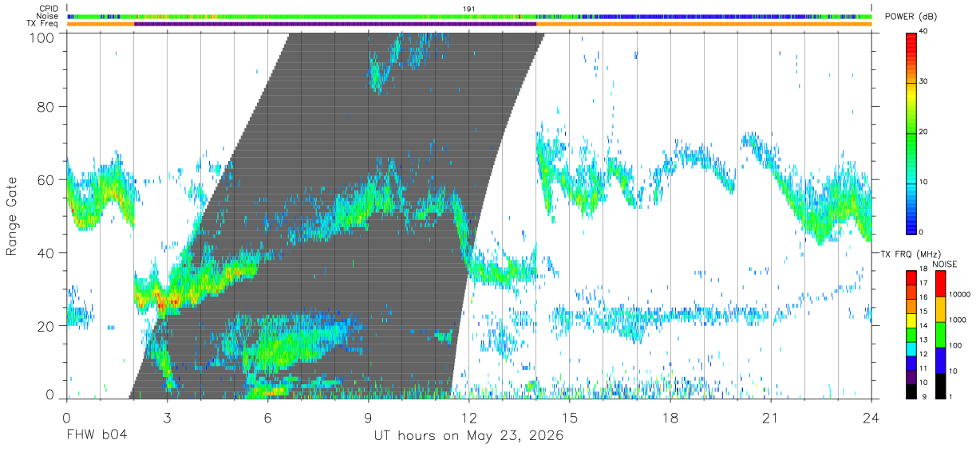This screenshot has height=452, width=980.
Task: Click the 'NOISE' legend title
Action: click(x=945, y=264)
